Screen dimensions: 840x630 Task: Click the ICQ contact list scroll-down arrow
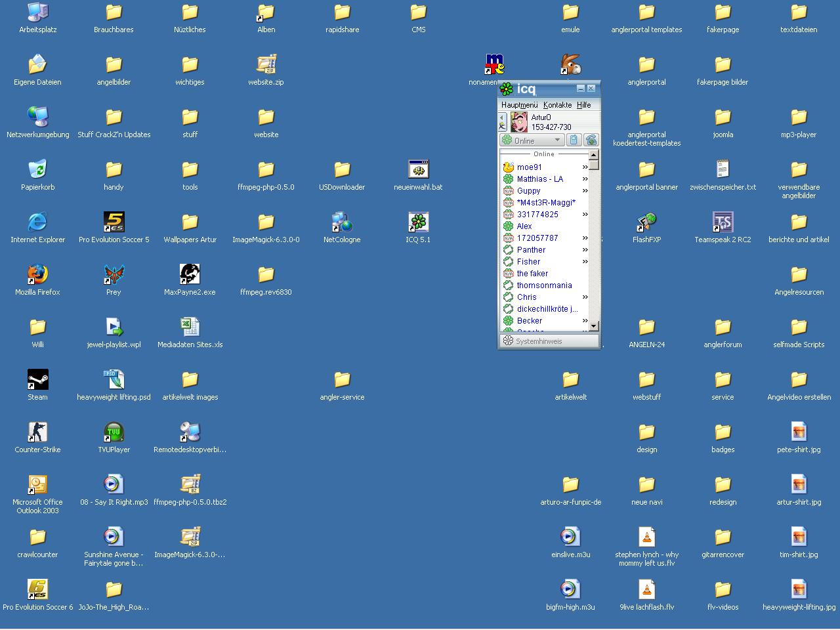[594, 326]
